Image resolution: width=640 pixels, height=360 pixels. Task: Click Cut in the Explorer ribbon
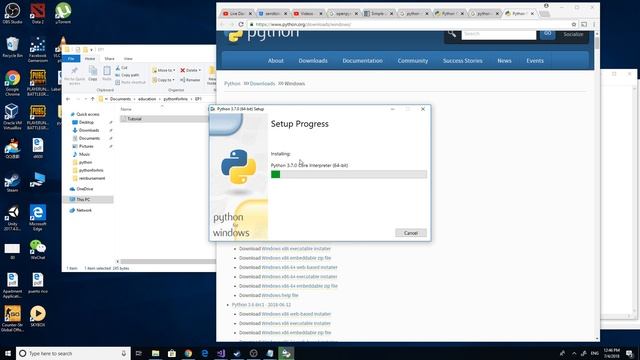[122, 68]
